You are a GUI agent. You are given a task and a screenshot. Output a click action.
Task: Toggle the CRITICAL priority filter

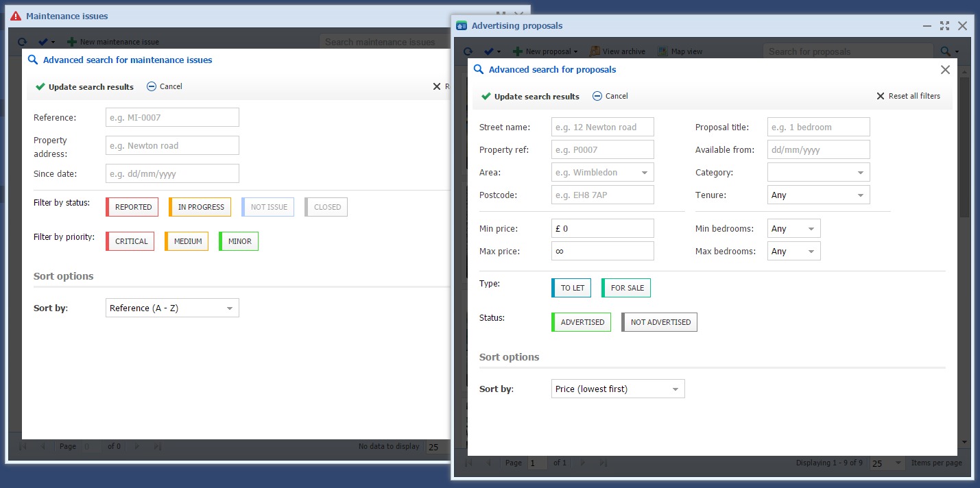[x=130, y=241]
